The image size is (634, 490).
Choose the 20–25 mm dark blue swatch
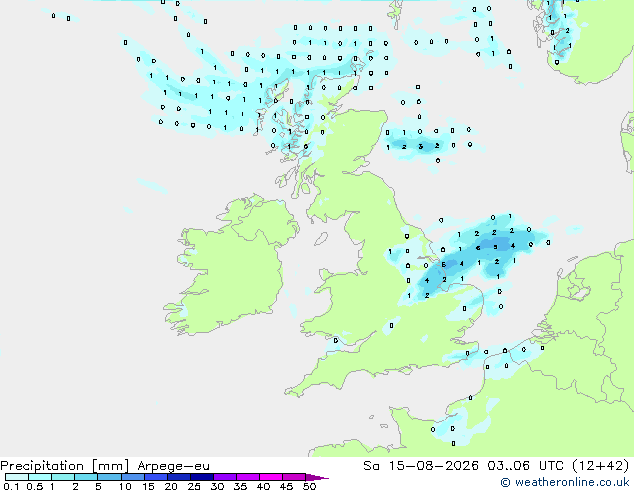click(178, 477)
